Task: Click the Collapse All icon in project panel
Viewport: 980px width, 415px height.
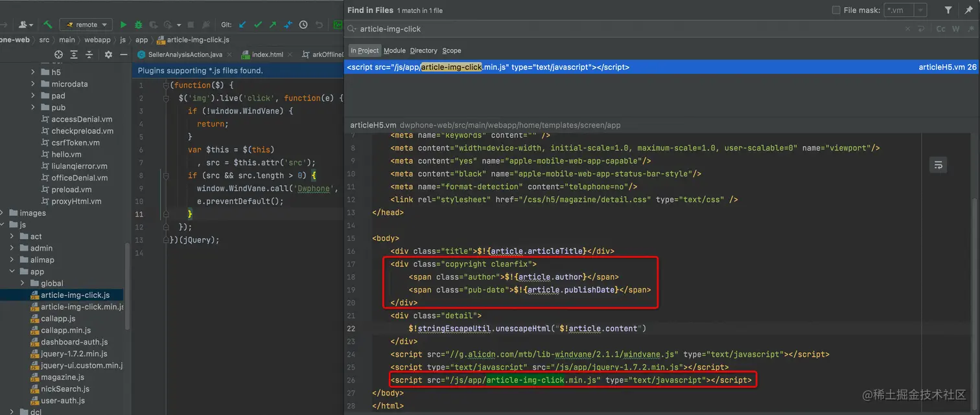Action: tap(89, 54)
